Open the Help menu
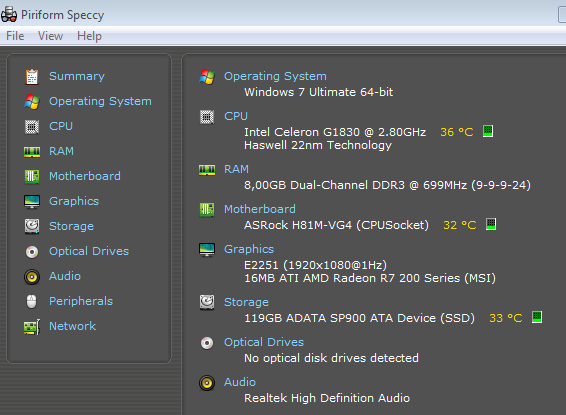Screen dimensions: 566x415 (x=89, y=36)
